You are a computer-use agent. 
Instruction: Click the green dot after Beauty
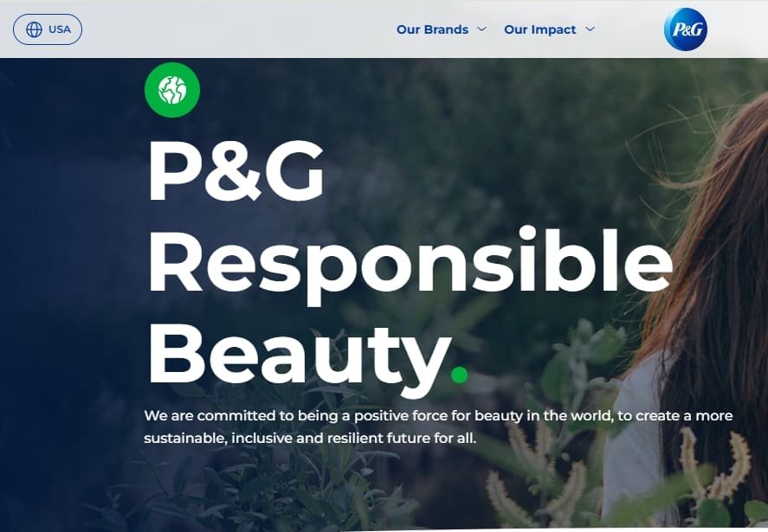pos(459,375)
